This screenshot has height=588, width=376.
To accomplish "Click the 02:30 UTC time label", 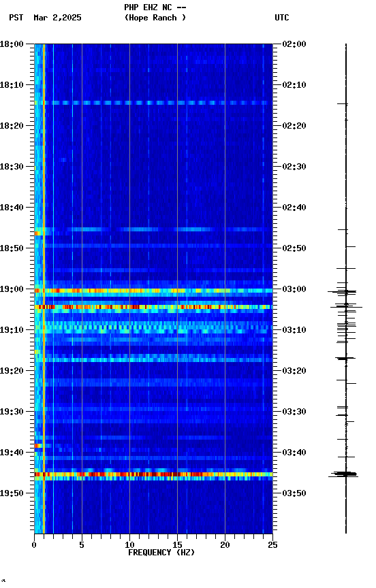I will pos(294,167).
